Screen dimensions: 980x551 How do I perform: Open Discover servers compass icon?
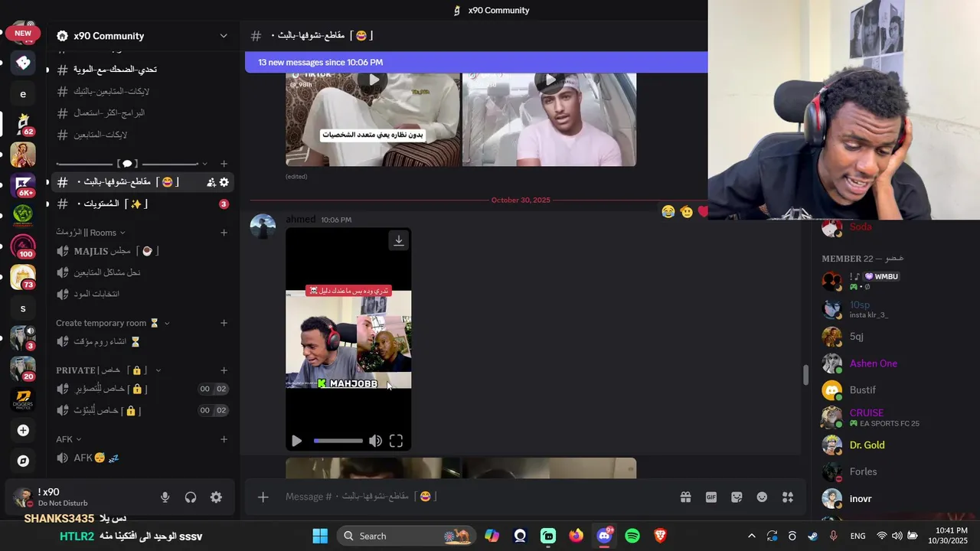click(23, 461)
